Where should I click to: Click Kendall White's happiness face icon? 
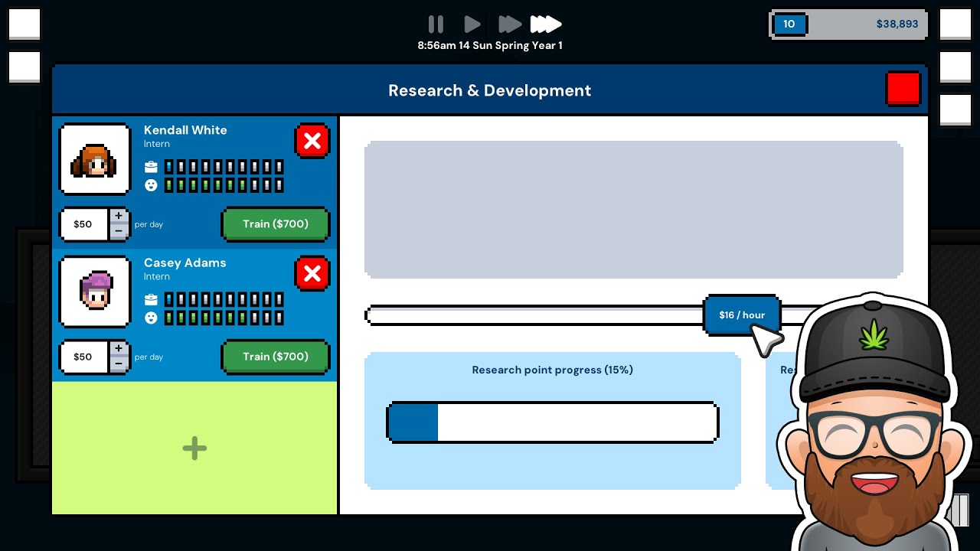coord(151,185)
